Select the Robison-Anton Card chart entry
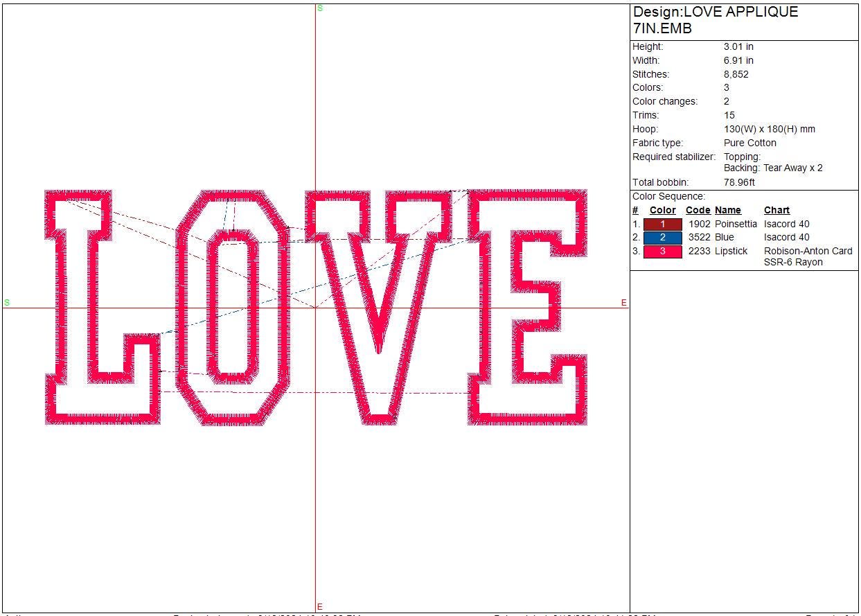Viewport: 861px width, 616px height. (808, 251)
